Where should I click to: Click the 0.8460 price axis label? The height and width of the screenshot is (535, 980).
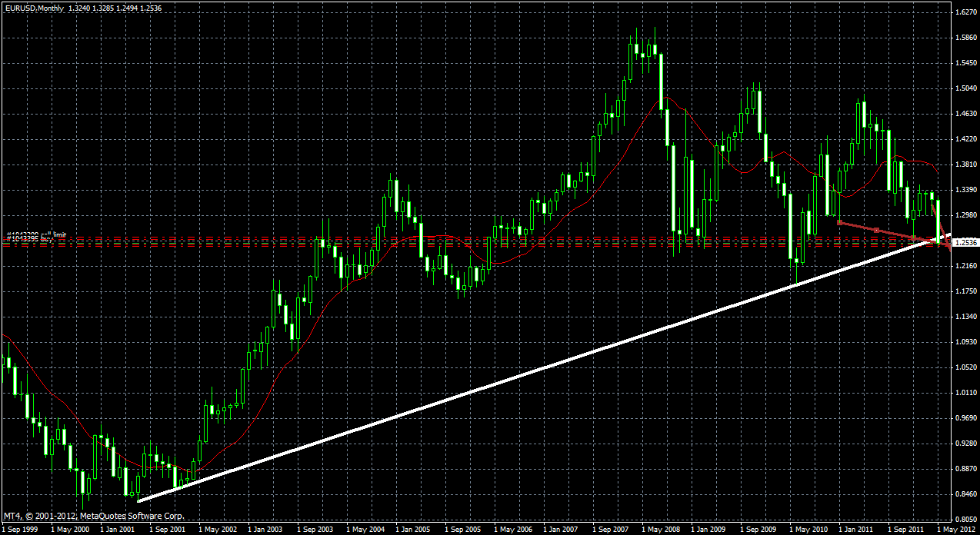coord(966,494)
